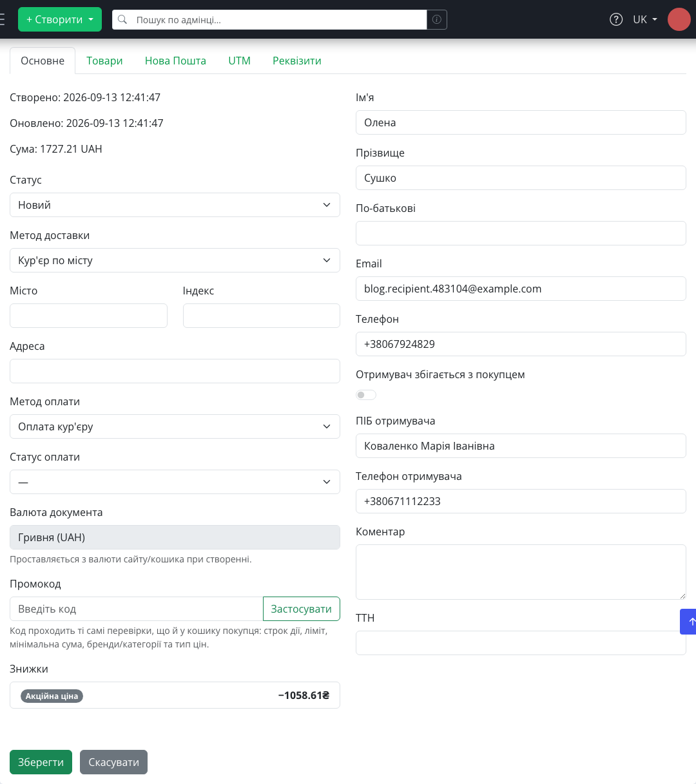Viewport: 696px width, 784px height.
Task: Click the ПІБ отримувача input field
Action: 521,446
